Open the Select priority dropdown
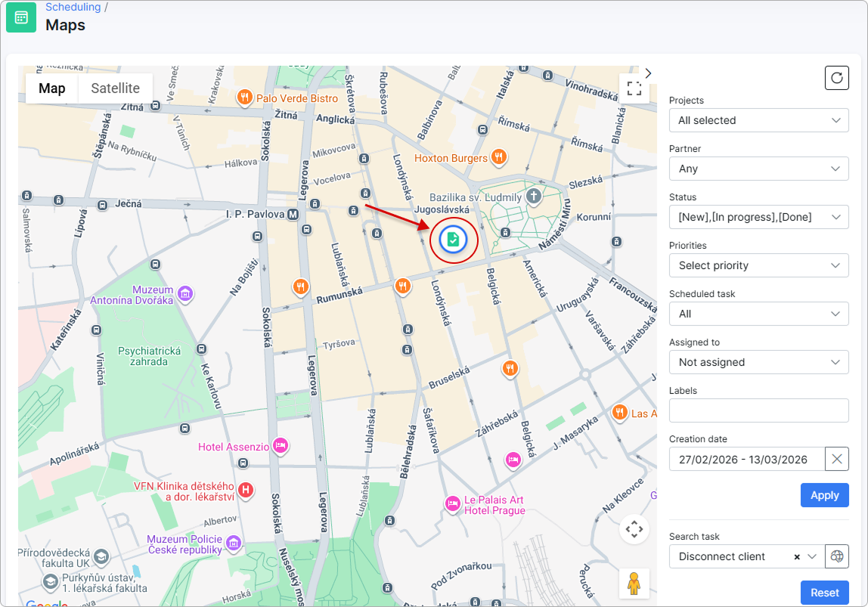 click(758, 265)
